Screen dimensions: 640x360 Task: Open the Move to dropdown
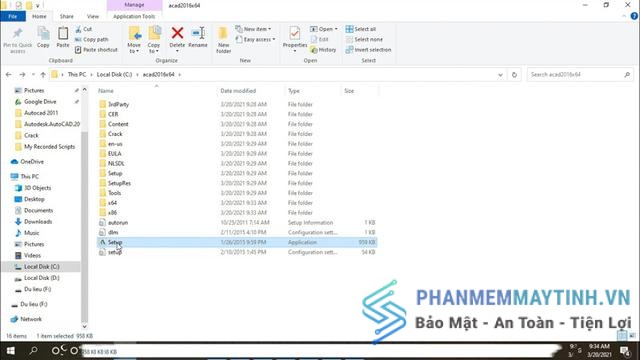[x=134, y=39]
